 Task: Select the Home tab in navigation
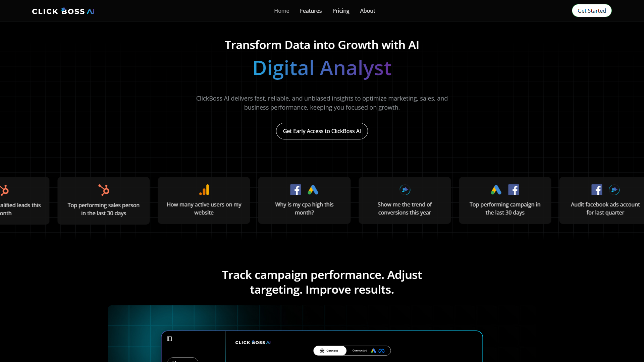point(281,11)
